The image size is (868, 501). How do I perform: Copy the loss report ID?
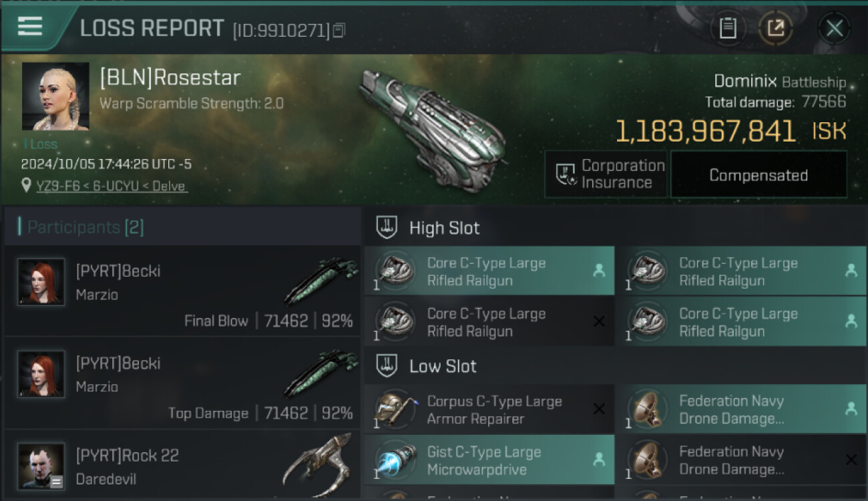(339, 30)
